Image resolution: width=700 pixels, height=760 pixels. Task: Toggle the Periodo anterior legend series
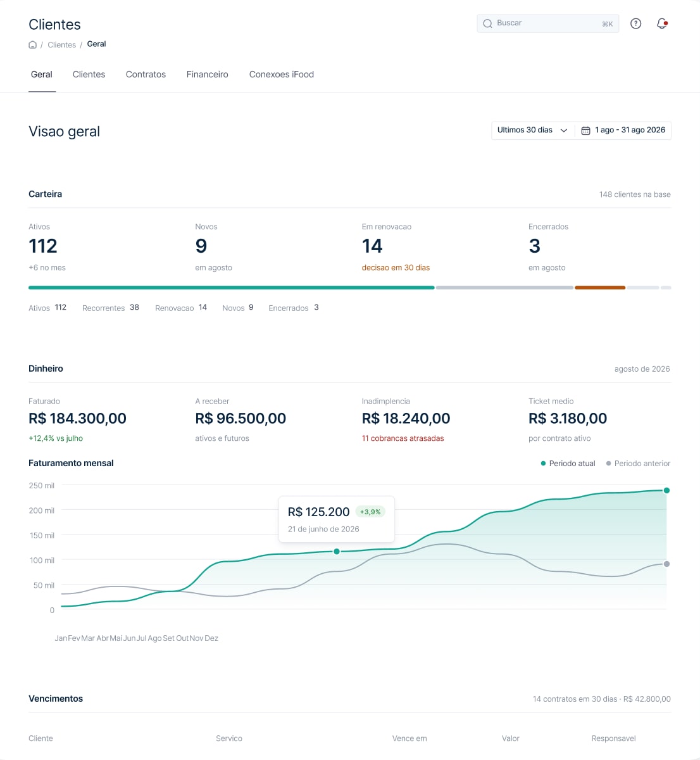pyautogui.click(x=638, y=464)
